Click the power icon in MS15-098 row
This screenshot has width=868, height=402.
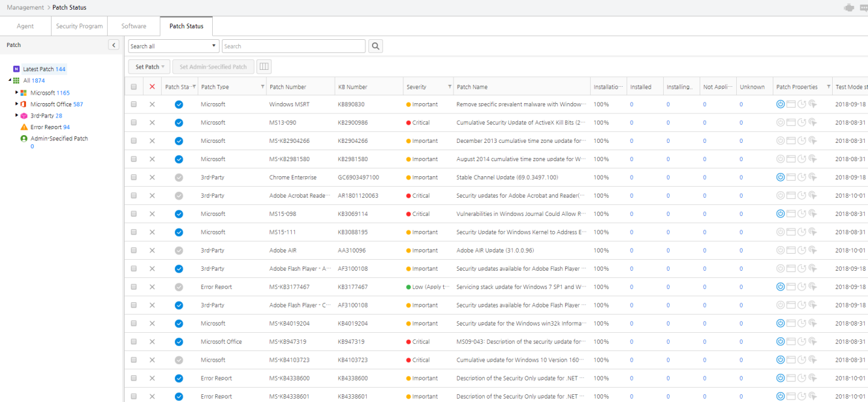pos(780,213)
